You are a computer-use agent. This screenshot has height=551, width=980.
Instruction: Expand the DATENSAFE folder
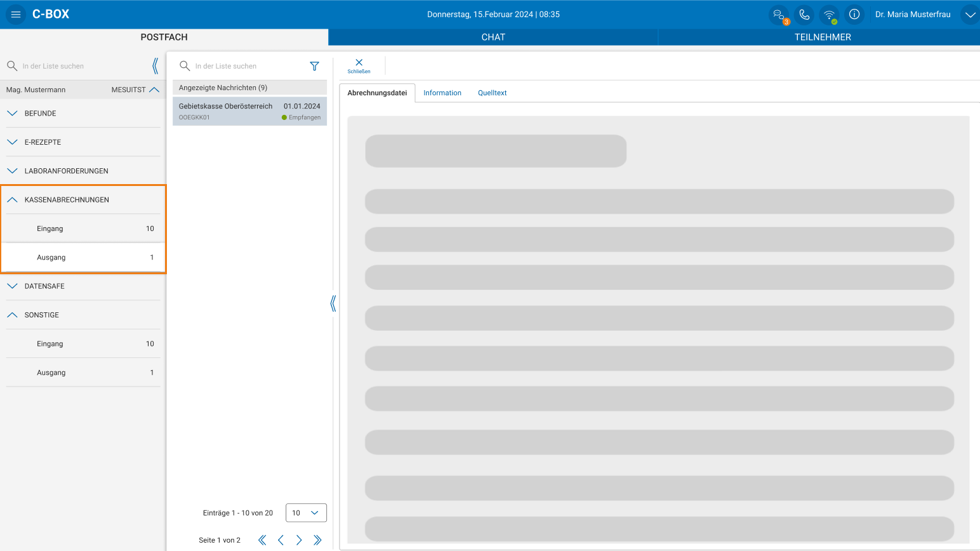coord(83,286)
